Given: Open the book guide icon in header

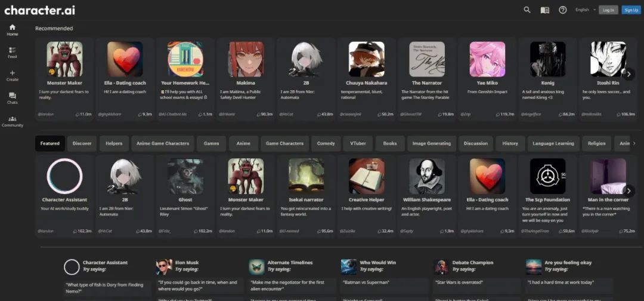Looking at the screenshot, I should [x=544, y=10].
